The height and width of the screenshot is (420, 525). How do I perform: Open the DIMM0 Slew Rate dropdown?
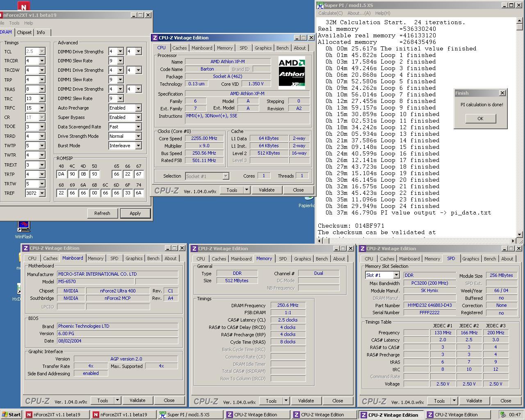[120, 61]
